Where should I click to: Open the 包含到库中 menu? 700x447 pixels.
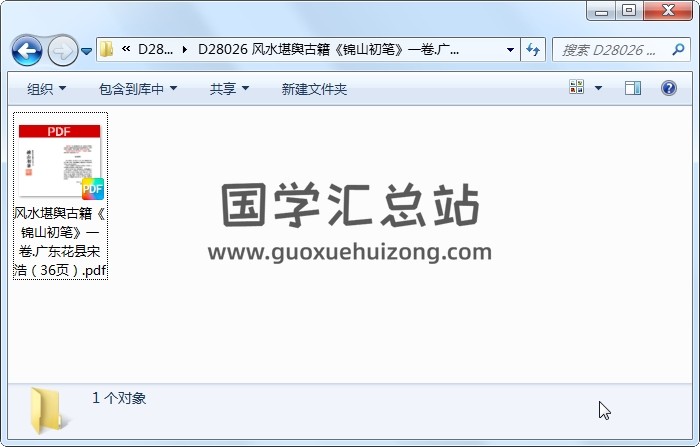click(138, 89)
